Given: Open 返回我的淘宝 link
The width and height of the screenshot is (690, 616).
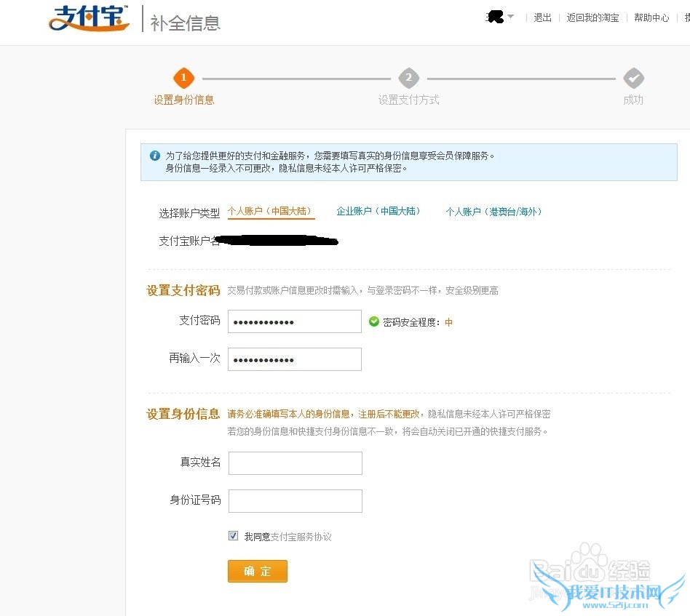Looking at the screenshot, I should pos(592,17).
